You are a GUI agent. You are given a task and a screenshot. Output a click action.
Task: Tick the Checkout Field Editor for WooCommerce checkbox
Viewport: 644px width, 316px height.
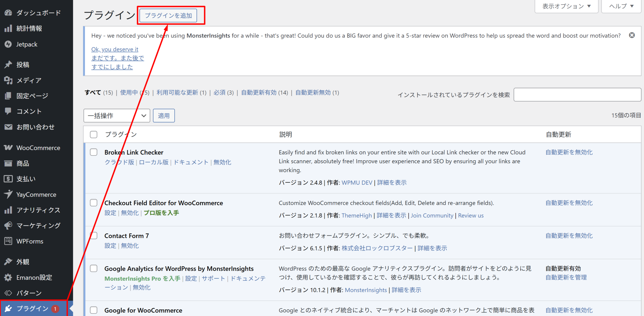pos(94,203)
